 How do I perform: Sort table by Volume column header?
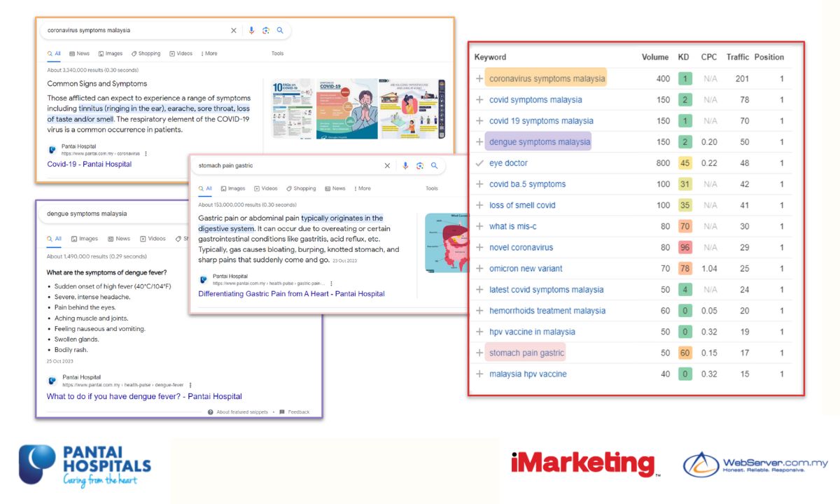click(656, 57)
